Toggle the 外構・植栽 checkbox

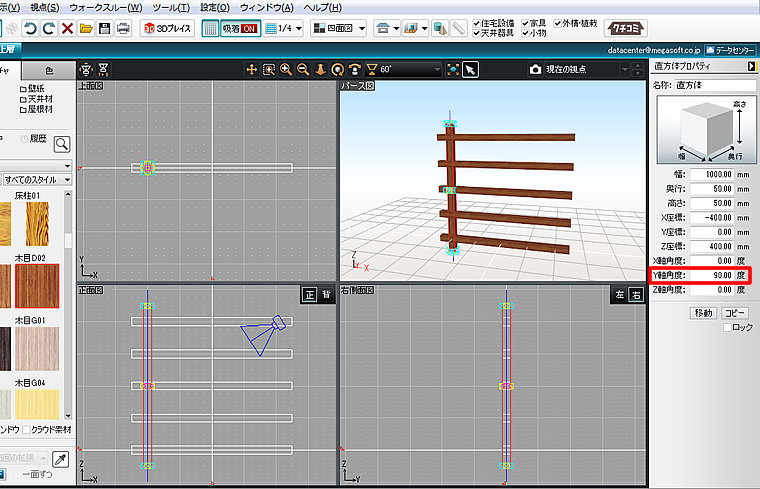pos(555,21)
